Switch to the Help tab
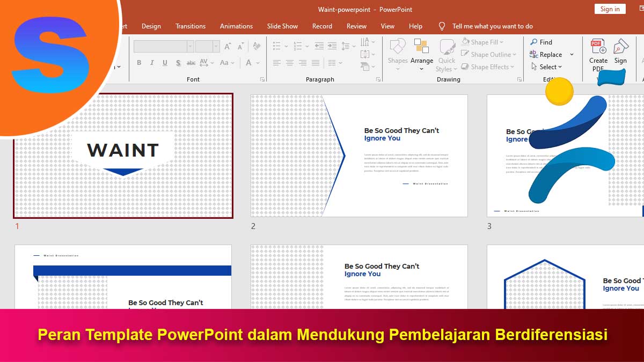The image size is (644, 362). pyautogui.click(x=415, y=26)
